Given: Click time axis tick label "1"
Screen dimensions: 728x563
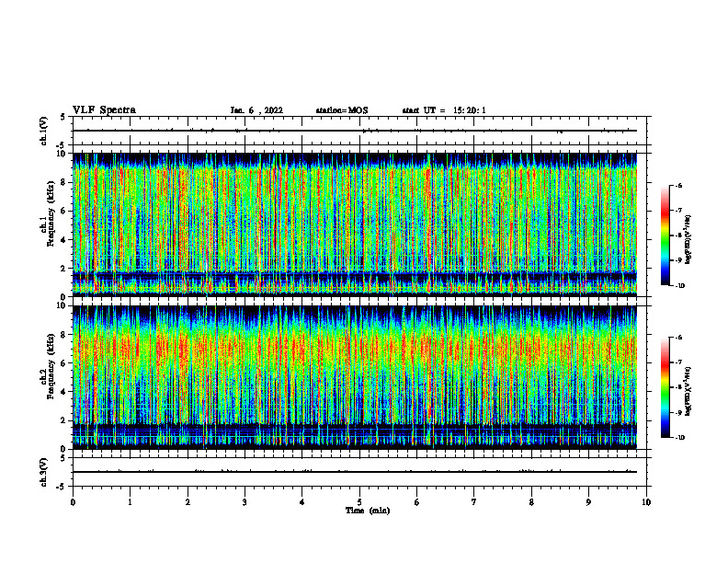Looking at the screenshot, I should pyautogui.click(x=130, y=502).
